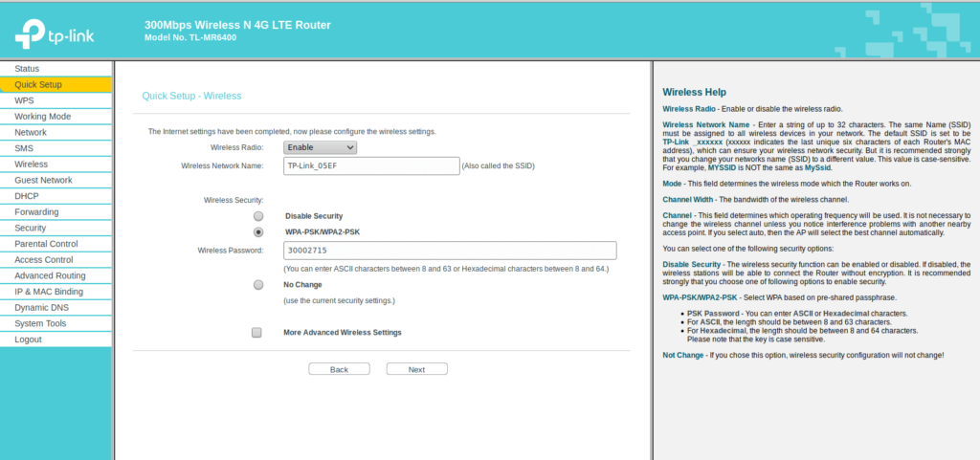
Task: Click Logout in the sidebar
Action: (x=28, y=340)
